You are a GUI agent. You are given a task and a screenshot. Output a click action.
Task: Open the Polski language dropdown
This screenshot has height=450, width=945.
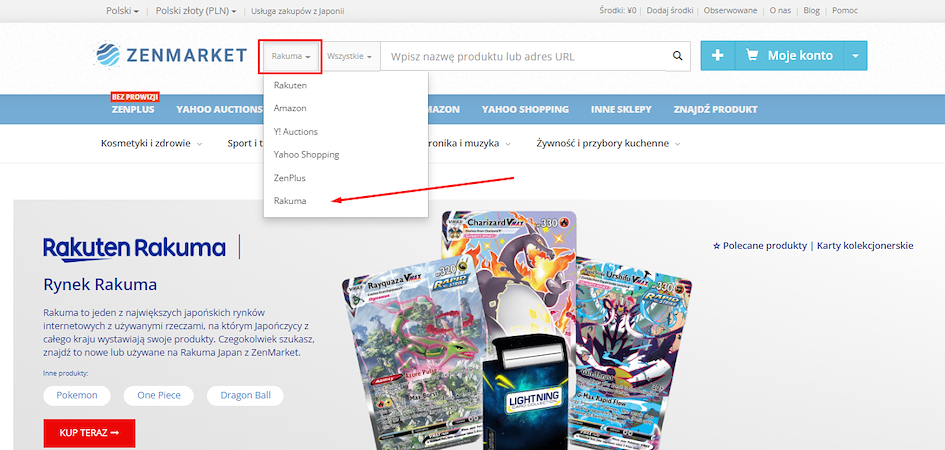pos(122,10)
